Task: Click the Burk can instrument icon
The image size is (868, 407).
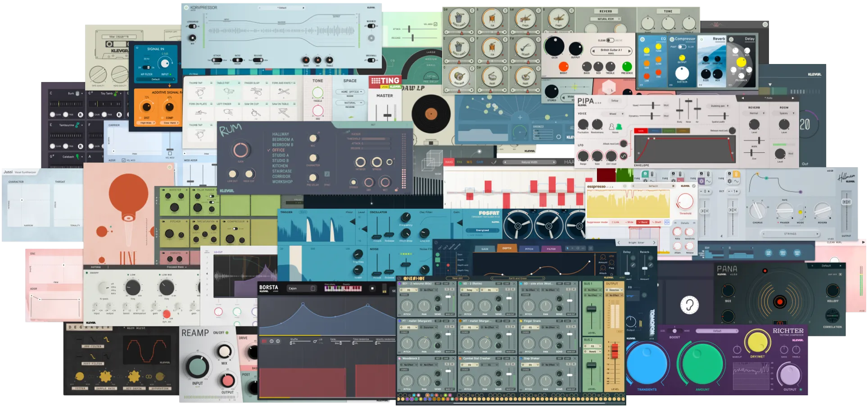Action: [x=77, y=93]
